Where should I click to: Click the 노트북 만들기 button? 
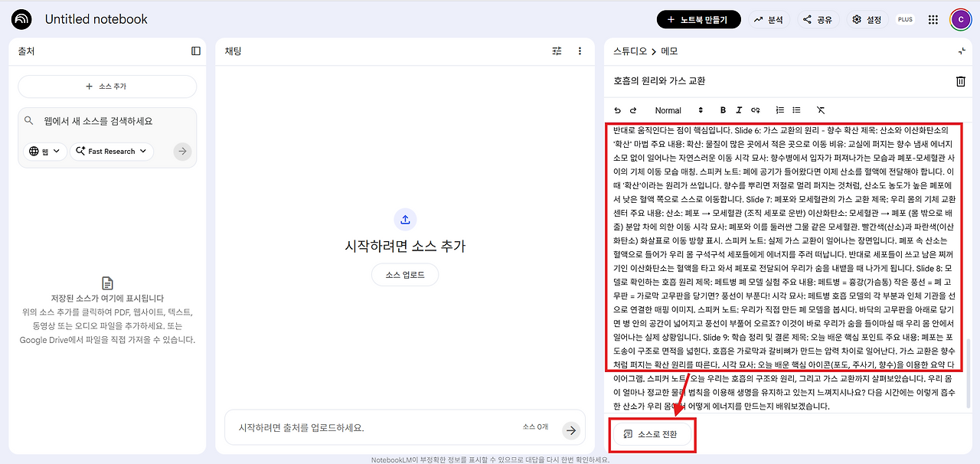(700, 20)
